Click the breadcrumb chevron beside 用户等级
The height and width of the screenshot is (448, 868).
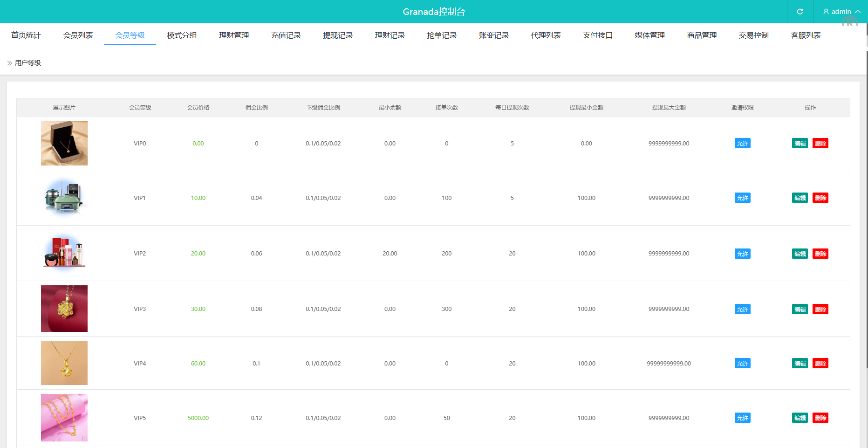(9, 63)
